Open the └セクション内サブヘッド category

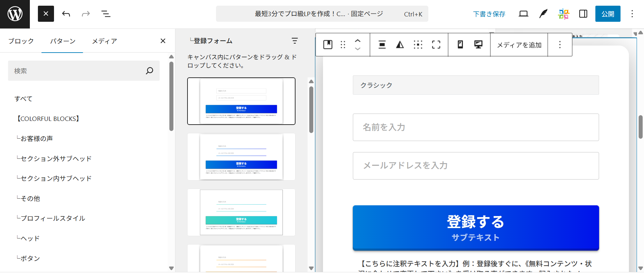click(x=54, y=179)
